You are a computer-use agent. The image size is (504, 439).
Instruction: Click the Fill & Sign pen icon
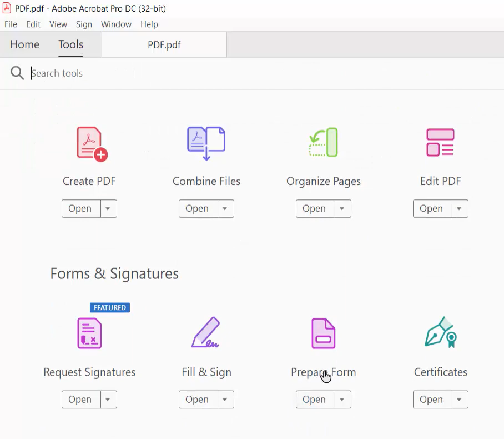(x=206, y=332)
